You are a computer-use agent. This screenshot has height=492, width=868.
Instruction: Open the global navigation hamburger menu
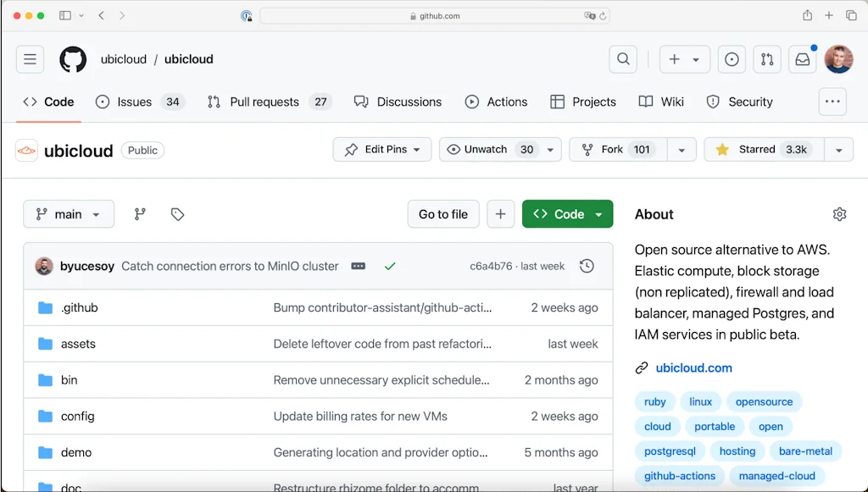coord(30,59)
